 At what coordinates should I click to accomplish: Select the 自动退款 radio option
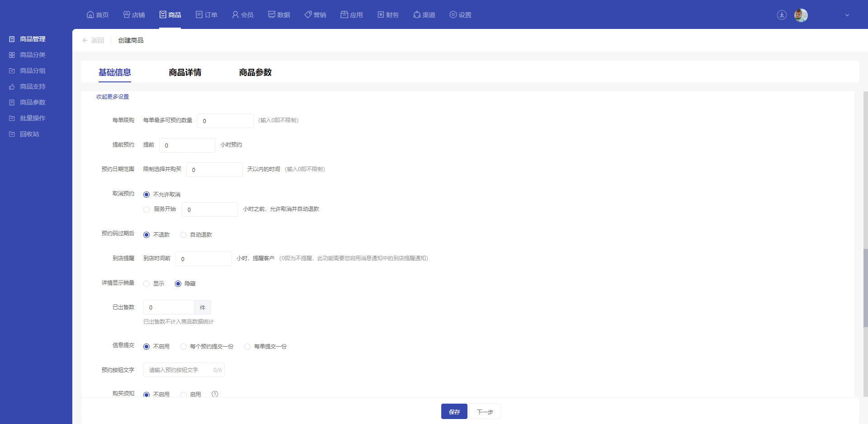click(184, 235)
